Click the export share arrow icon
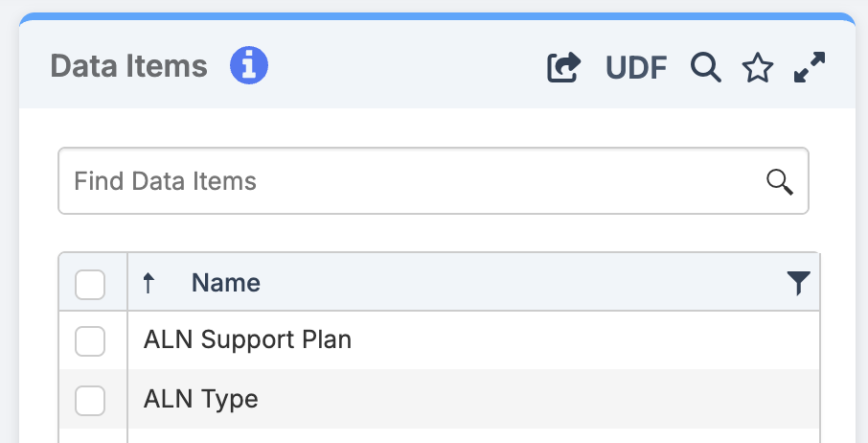This screenshot has width=868, height=443. [563, 67]
